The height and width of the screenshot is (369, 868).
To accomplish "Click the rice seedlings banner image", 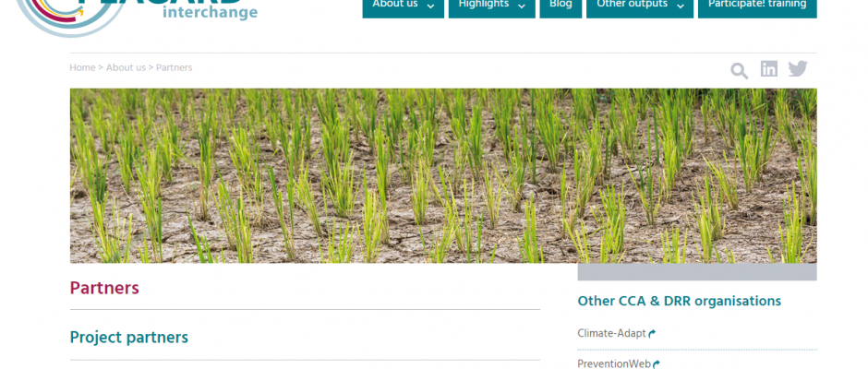I will click(x=443, y=176).
